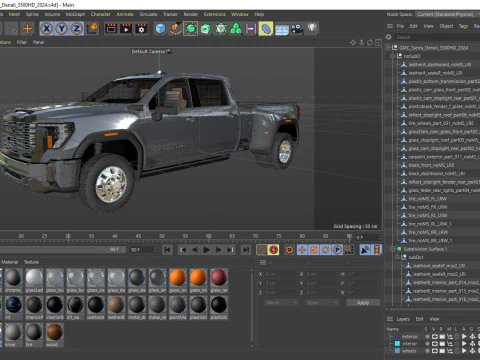480x360 pixels.
Task: Toggle the Y axis lock
Action: [62, 29]
